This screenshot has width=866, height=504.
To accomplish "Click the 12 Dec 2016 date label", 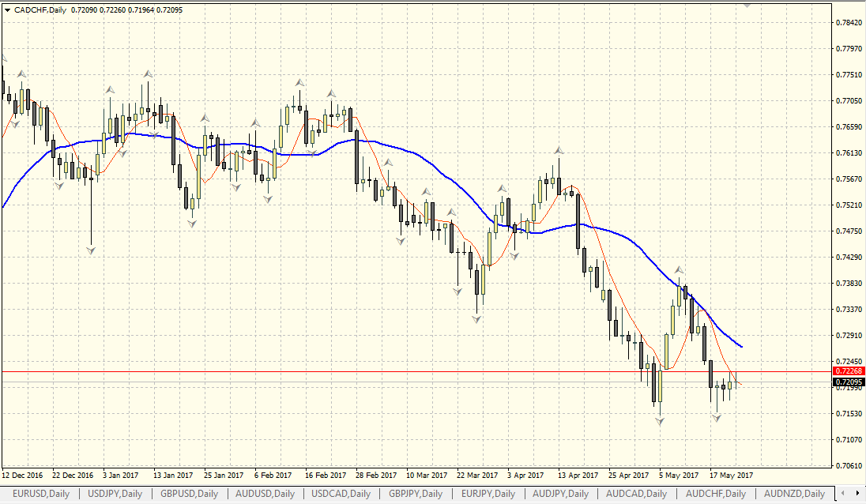I will click(23, 476).
